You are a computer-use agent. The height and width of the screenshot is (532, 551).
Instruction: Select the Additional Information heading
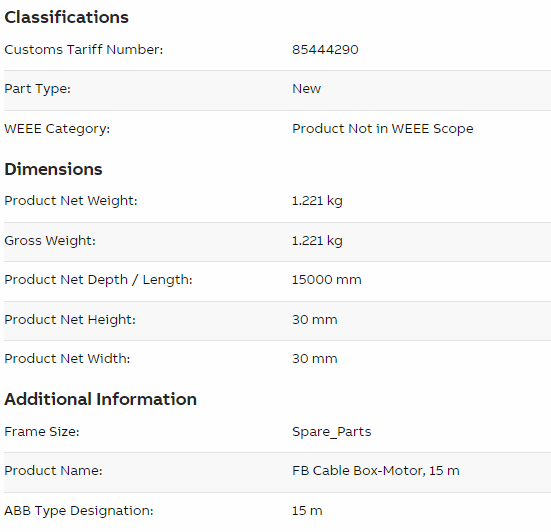[x=101, y=399]
